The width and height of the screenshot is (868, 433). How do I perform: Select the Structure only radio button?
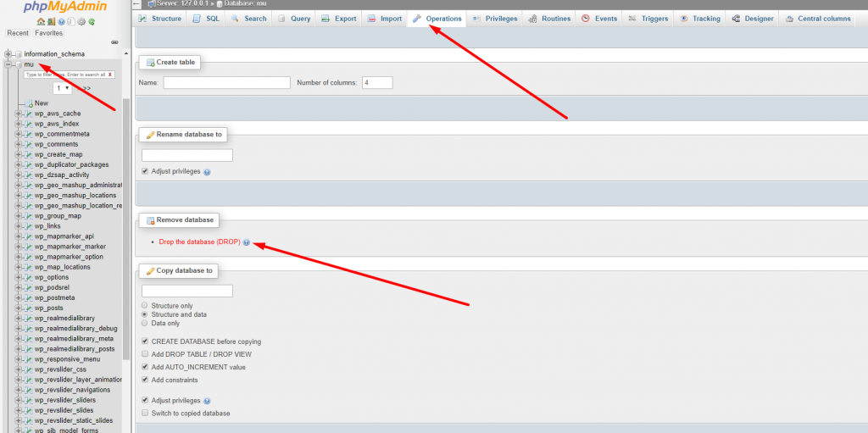click(x=145, y=305)
